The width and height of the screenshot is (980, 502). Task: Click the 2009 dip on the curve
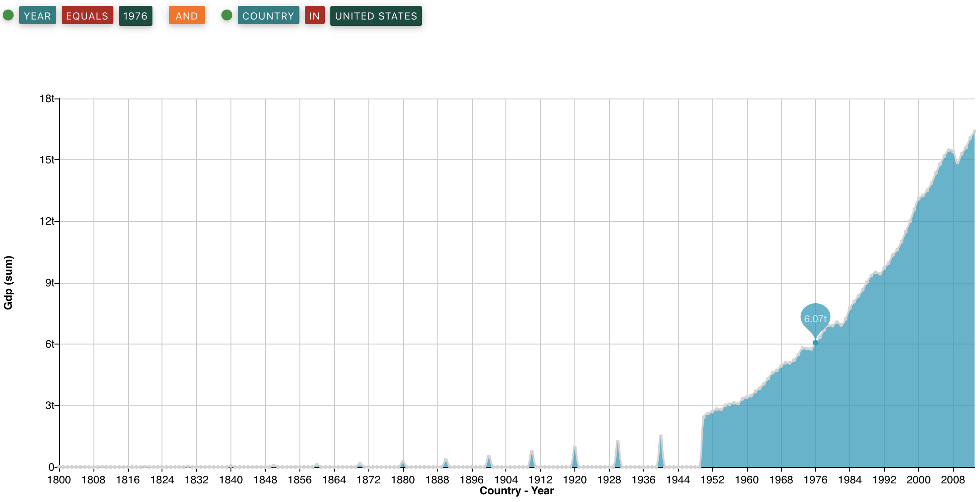[x=957, y=162]
